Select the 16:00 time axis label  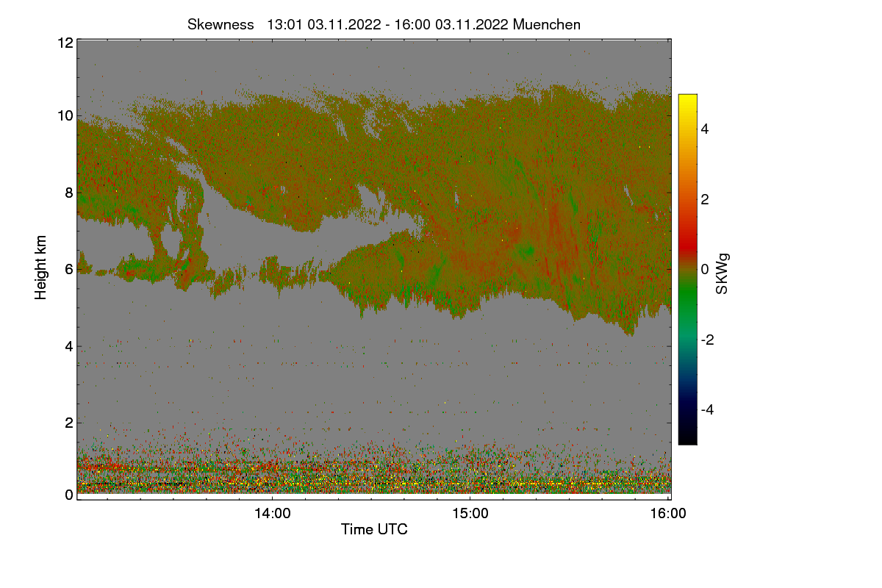click(x=668, y=514)
